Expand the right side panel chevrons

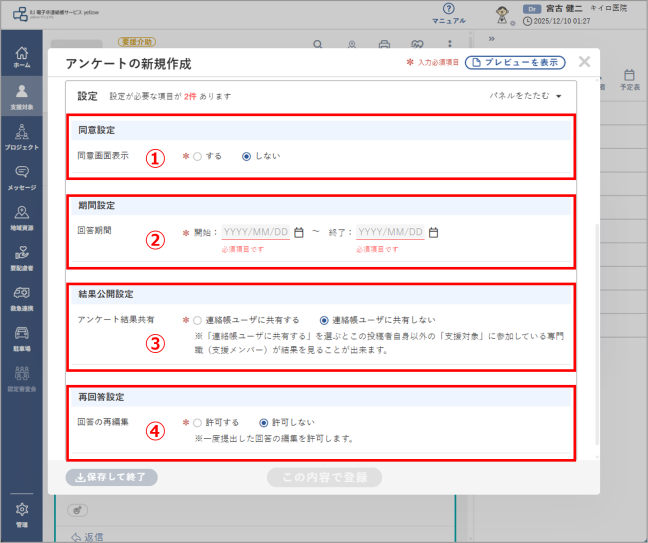pos(491,39)
